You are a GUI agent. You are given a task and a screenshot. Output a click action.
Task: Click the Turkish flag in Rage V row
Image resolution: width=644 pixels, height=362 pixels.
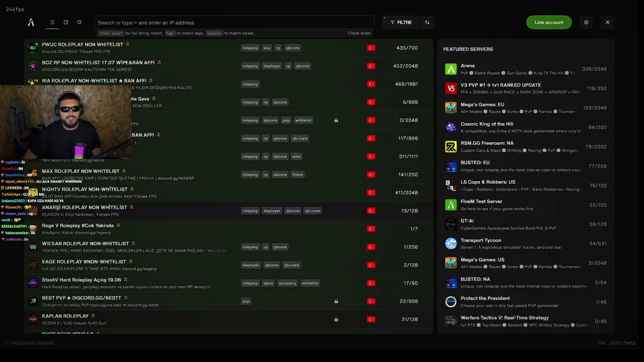(x=371, y=229)
